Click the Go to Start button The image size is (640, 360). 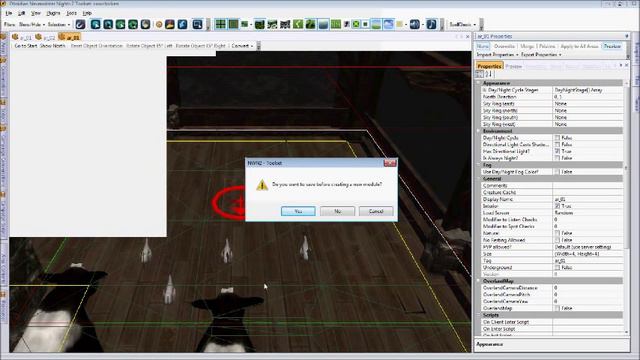pos(26,46)
